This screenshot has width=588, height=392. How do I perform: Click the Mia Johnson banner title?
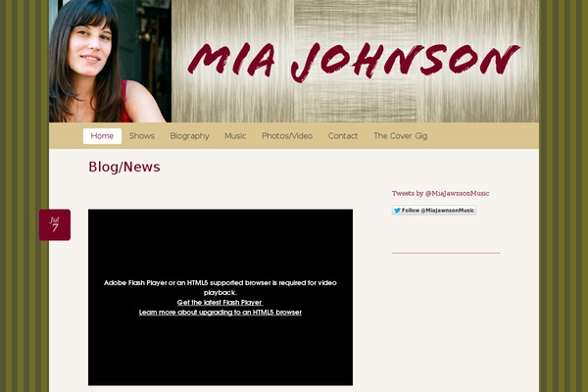[353, 62]
